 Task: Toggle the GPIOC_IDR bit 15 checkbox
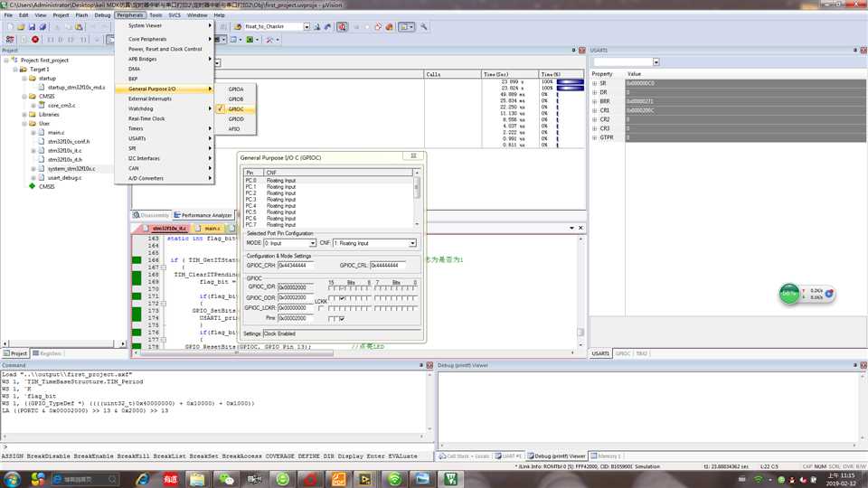331,287
